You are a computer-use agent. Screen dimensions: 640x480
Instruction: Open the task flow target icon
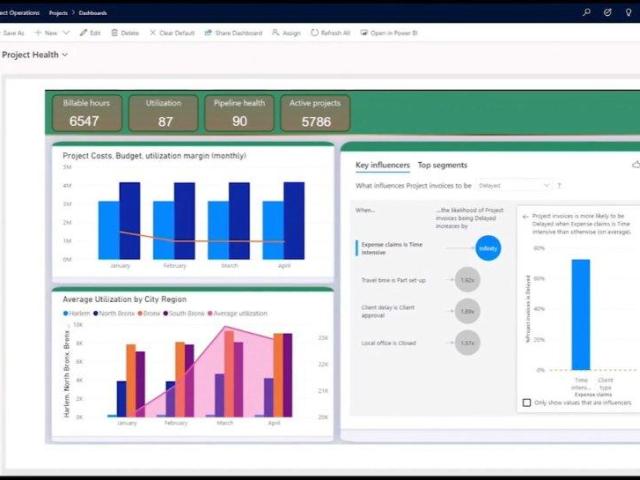point(607,12)
